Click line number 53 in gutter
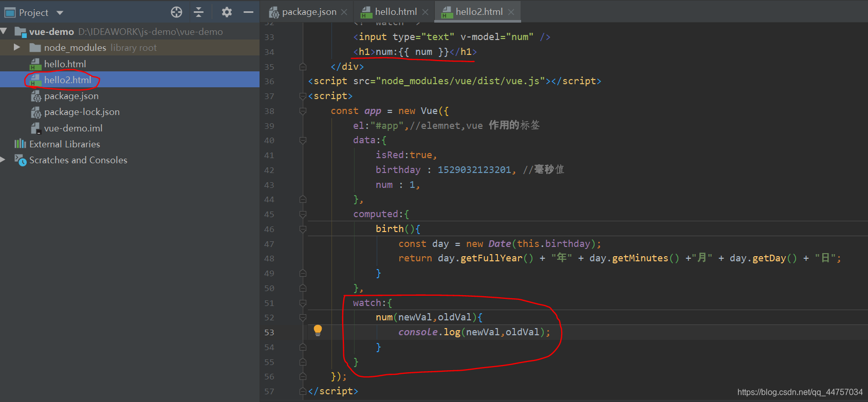The width and height of the screenshot is (868, 402). click(269, 332)
